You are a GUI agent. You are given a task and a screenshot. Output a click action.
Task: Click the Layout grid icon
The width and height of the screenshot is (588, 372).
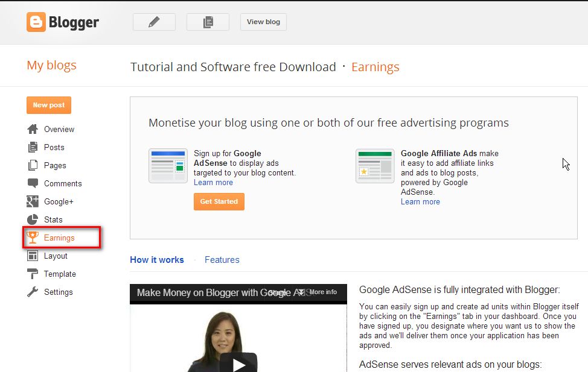coord(33,256)
